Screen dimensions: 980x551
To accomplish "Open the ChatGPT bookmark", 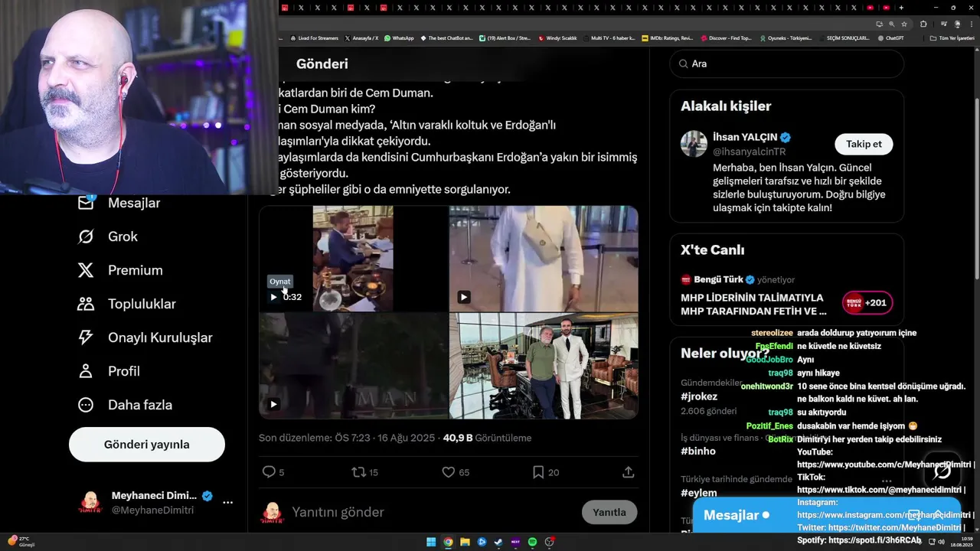I will (890, 37).
